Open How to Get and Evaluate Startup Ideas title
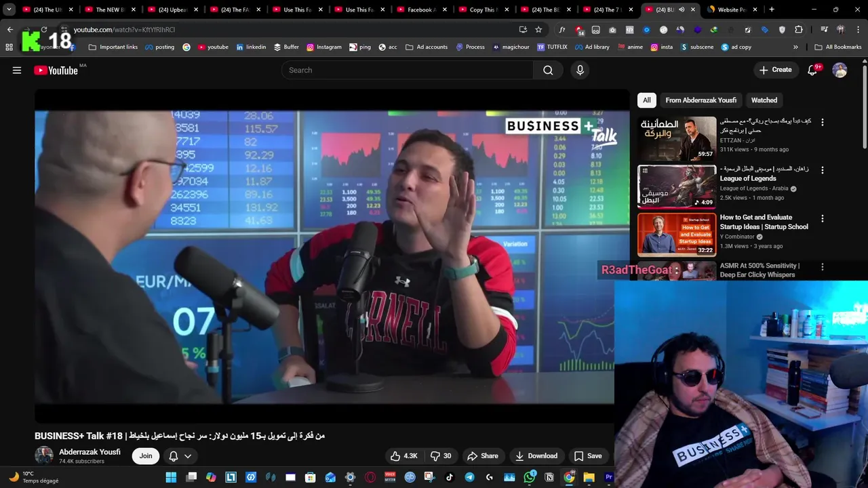Screen dimensions: 868x488 pos(764,222)
